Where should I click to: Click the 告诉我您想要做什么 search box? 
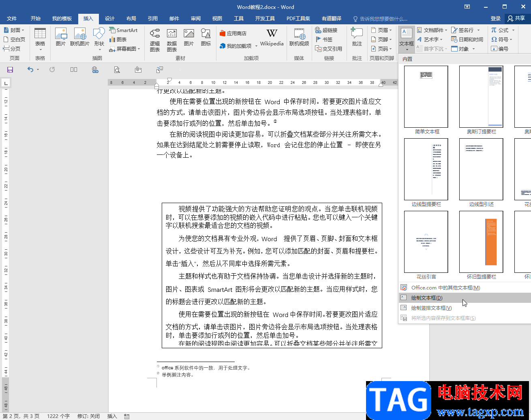pos(380,19)
